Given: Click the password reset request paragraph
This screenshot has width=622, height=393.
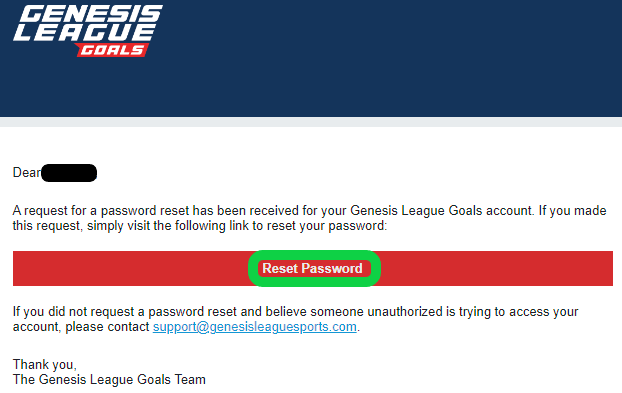Looking at the screenshot, I should pyautogui.click(x=309, y=218).
